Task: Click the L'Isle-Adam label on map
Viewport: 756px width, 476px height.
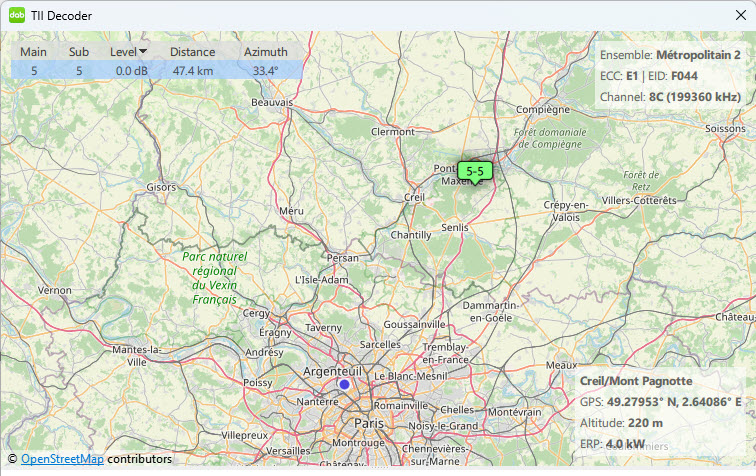Action: pos(322,280)
